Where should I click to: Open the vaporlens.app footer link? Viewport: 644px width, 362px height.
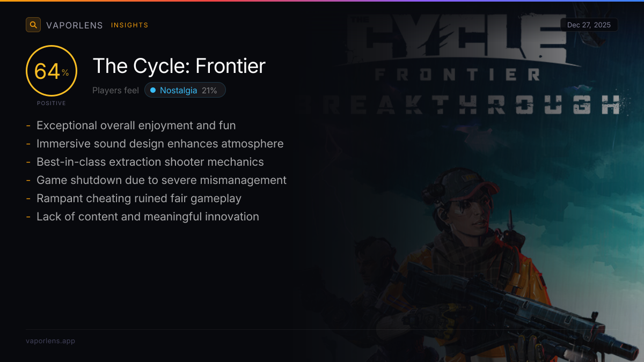click(x=50, y=341)
